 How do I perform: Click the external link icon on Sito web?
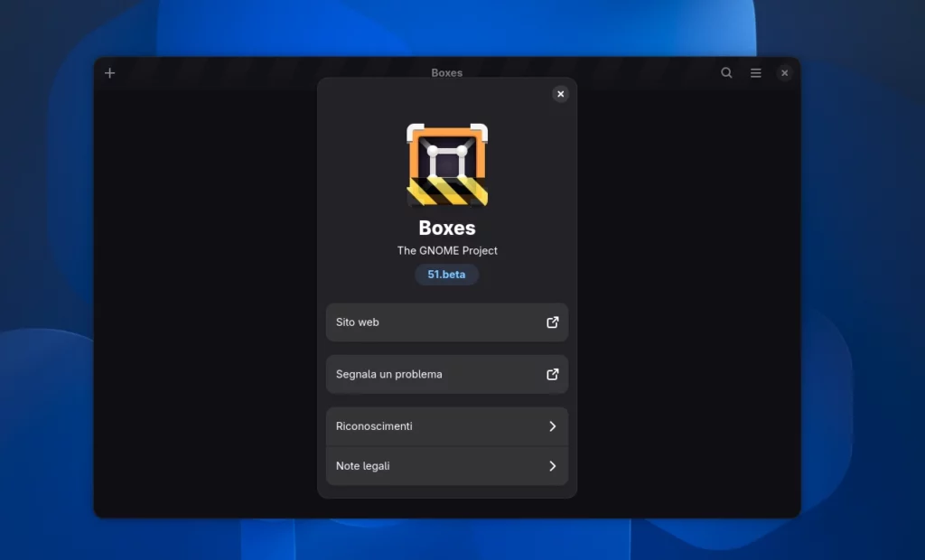(x=552, y=322)
